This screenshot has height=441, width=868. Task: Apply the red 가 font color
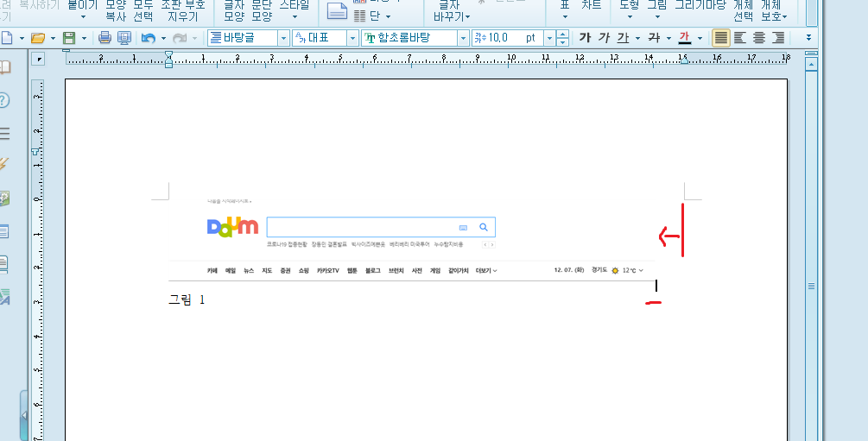[685, 38]
